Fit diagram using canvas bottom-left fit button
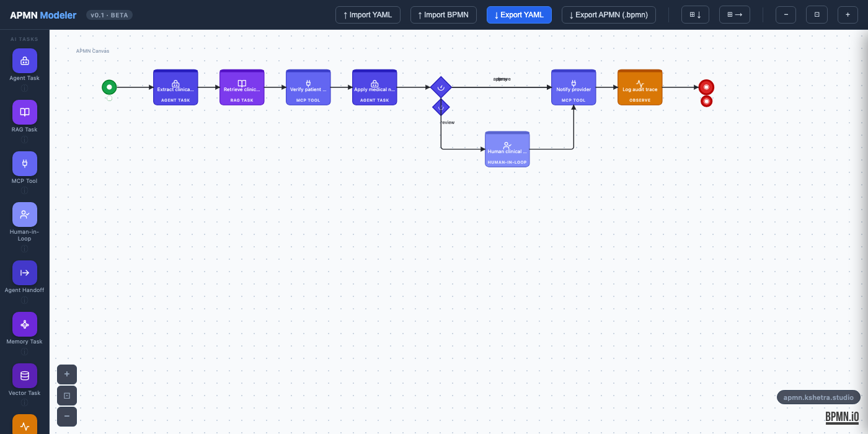Viewport: 868px width, 434px height. pyautogui.click(x=67, y=396)
